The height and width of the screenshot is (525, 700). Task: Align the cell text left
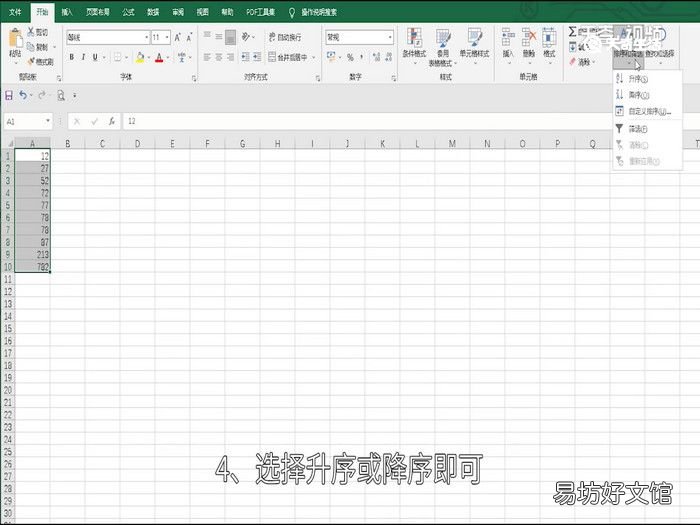tap(207, 57)
